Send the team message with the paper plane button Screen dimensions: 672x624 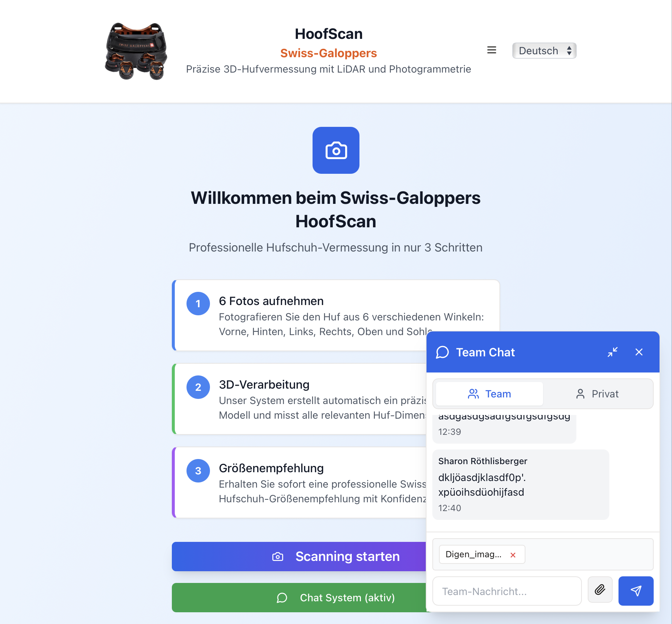click(636, 591)
